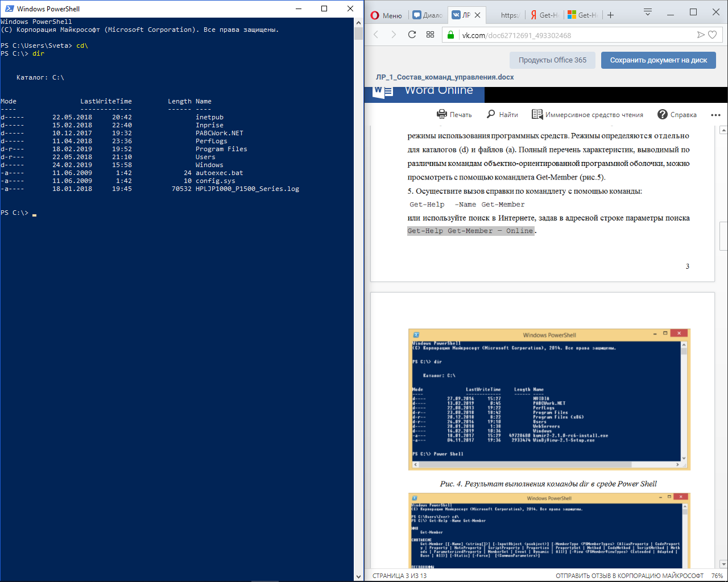This screenshot has width=728, height=582.
Task: Click Сохранить документ на диск button
Action: [x=659, y=60]
